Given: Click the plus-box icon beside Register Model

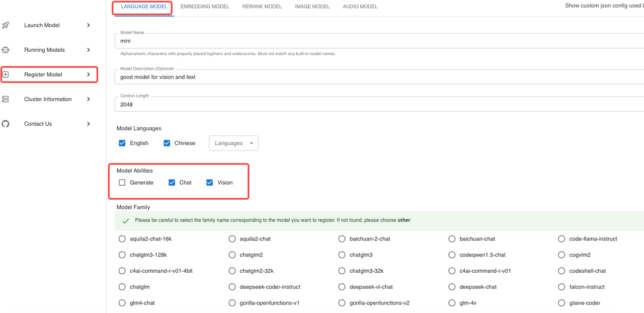Looking at the screenshot, I should (x=6, y=74).
